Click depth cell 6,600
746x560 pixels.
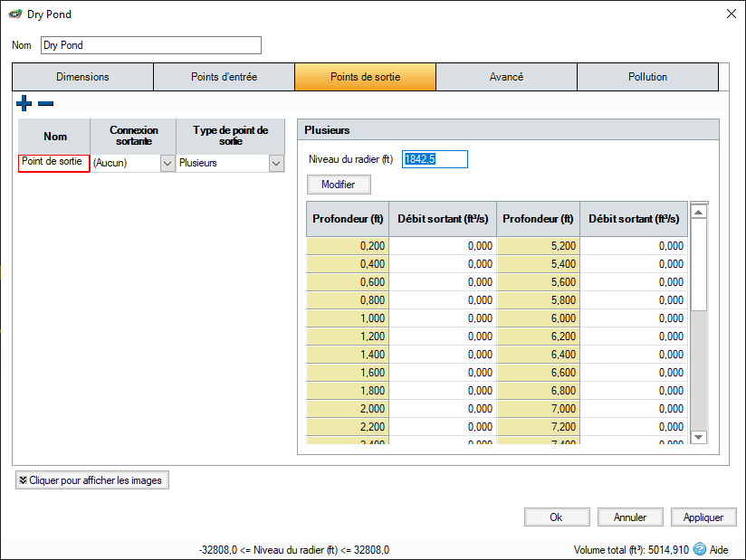pyautogui.click(x=539, y=372)
